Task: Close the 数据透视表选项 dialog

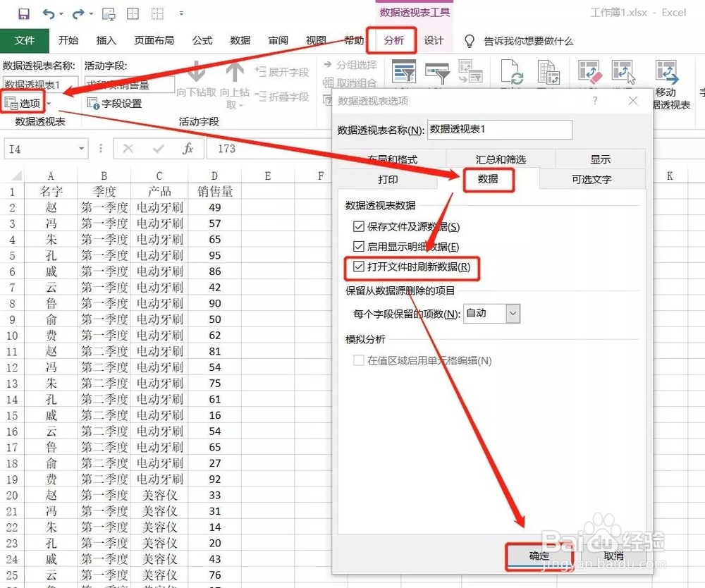Action: 633,101
